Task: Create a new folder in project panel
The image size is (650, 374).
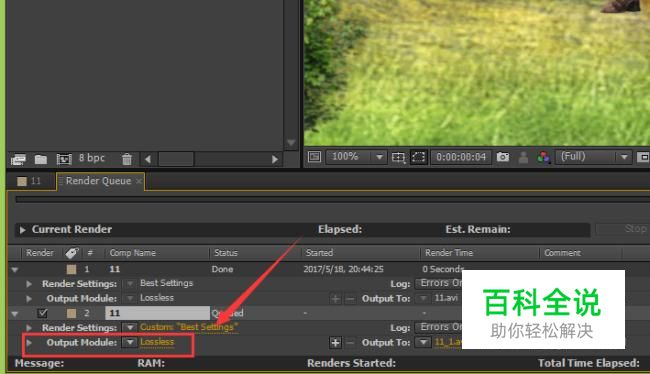Action: coord(40,159)
